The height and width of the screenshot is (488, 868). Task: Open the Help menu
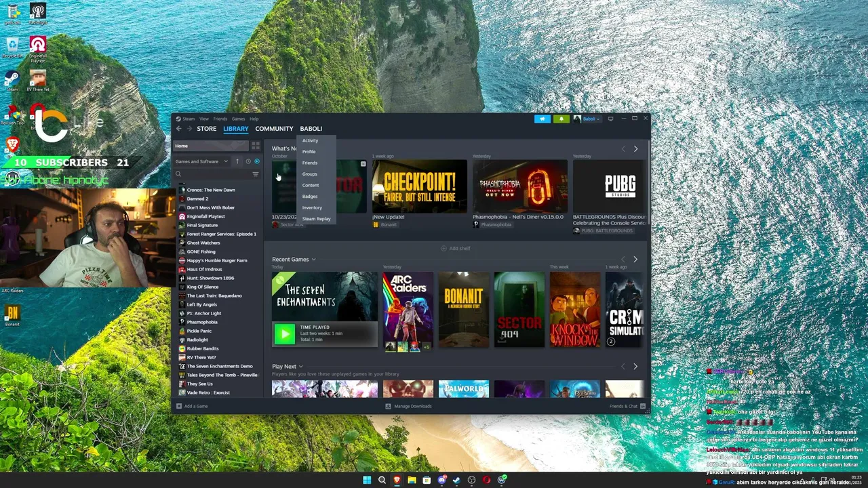click(x=254, y=119)
